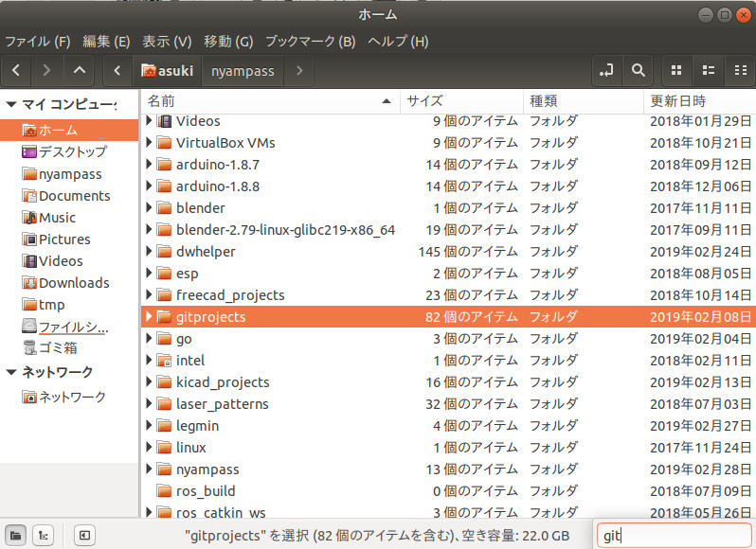Sort by サイズ column header
Viewport: 756px width, 549px height.
(462, 101)
